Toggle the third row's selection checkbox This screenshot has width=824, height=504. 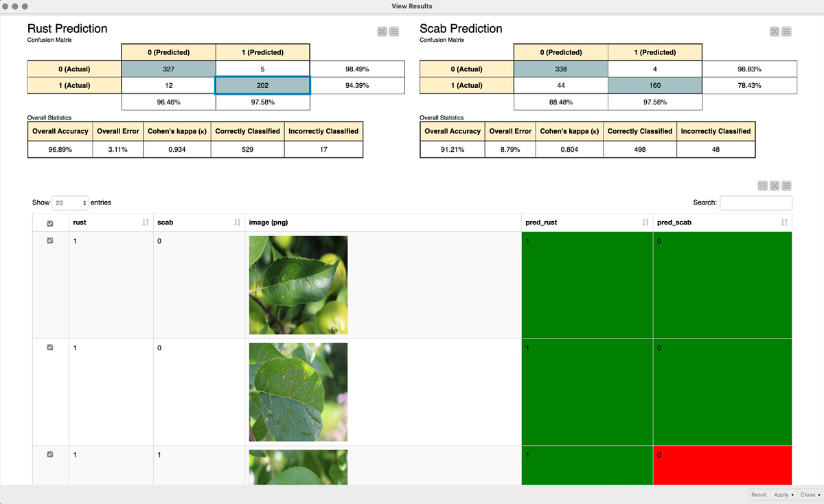click(49, 454)
